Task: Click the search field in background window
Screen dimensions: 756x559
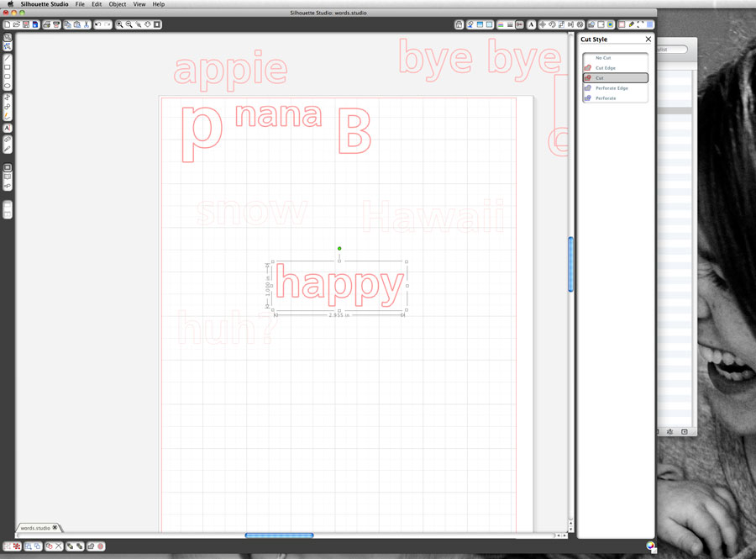Action: [672, 50]
